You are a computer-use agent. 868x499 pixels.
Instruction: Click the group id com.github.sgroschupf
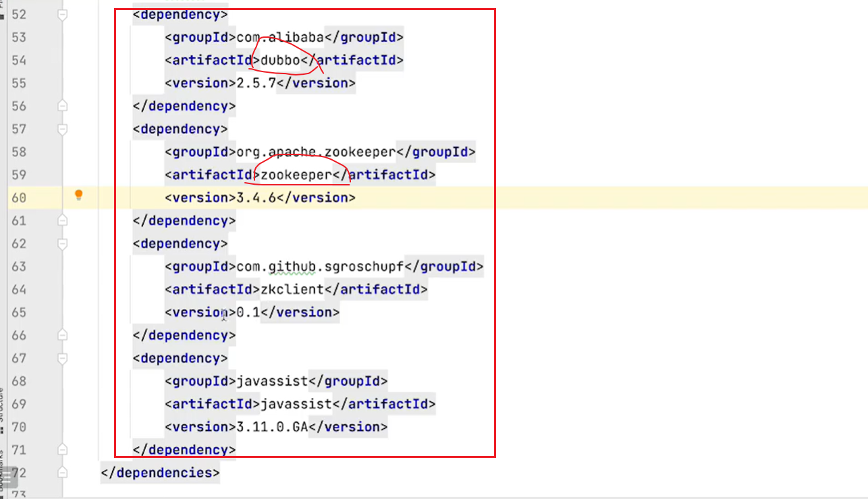(320, 266)
